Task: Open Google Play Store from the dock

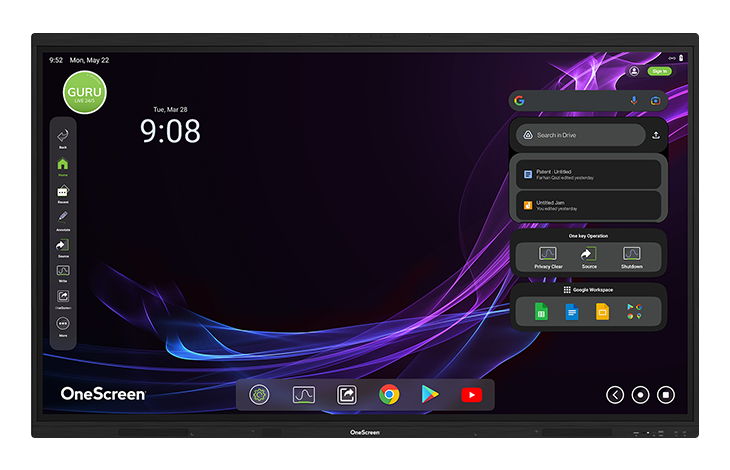Action: [x=430, y=395]
